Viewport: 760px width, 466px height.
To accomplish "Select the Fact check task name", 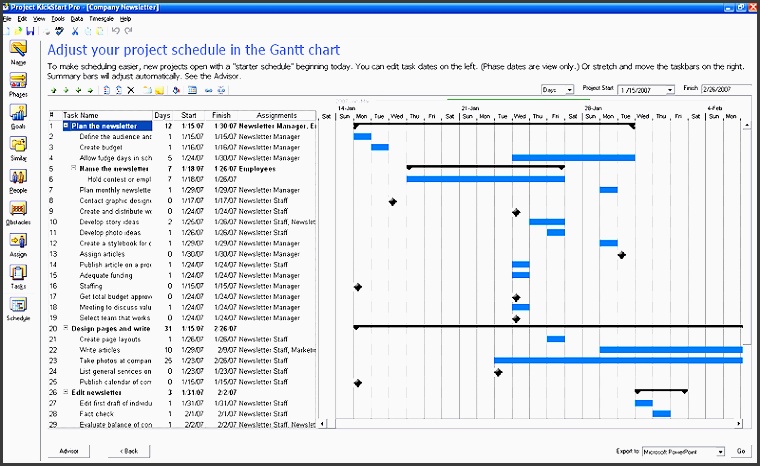I will point(96,414).
